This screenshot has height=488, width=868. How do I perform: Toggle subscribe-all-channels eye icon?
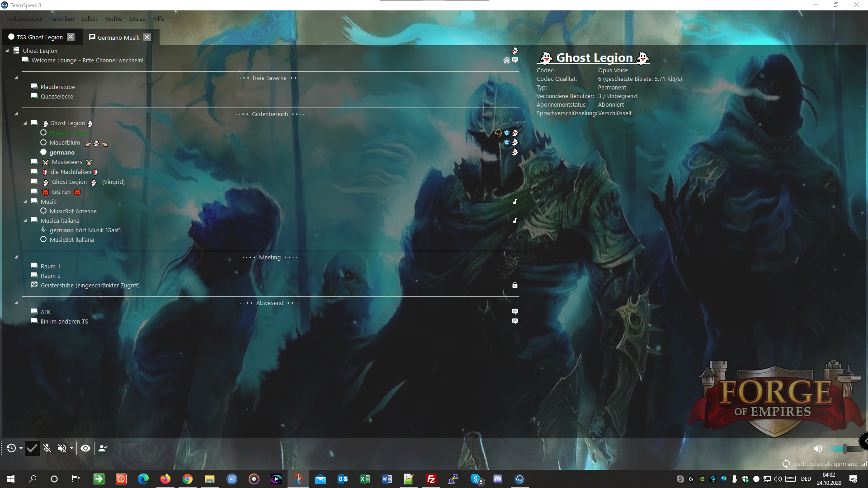click(85, 448)
